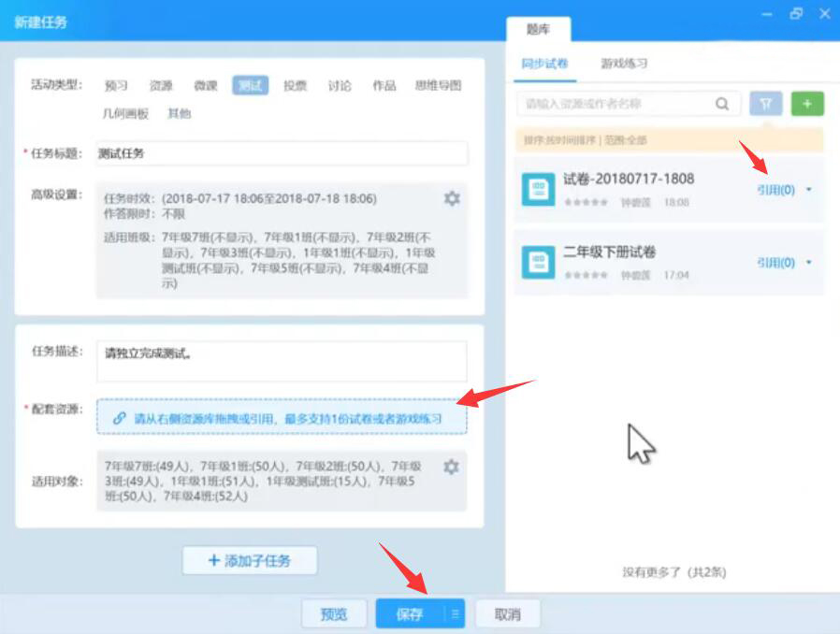The height and width of the screenshot is (634, 840).
Task: Select the 思维导图 activity type
Action: (438, 86)
